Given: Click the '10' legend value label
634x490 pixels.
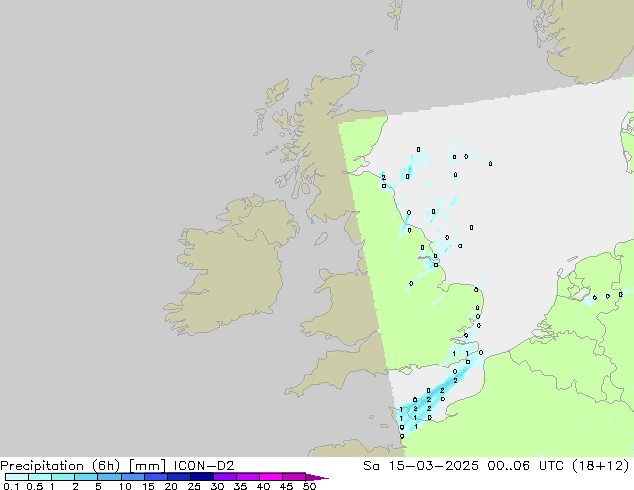Looking at the screenshot, I should point(125,486).
